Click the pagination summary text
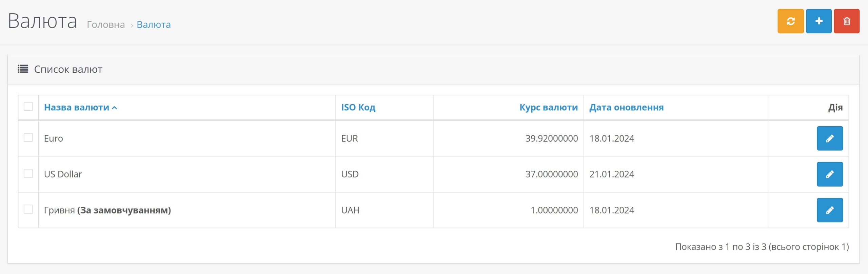The height and width of the screenshot is (274, 868). point(762,247)
